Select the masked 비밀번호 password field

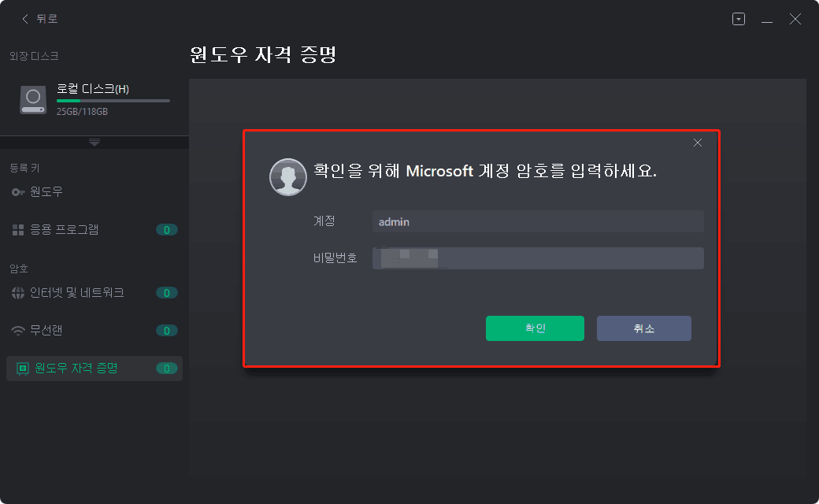coord(538,258)
